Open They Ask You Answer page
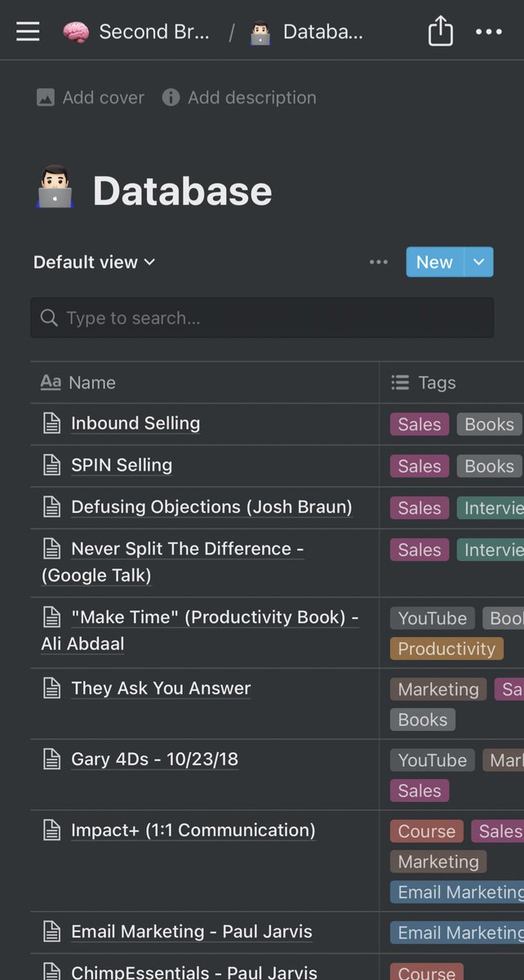This screenshot has width=524, height=980. click(x=161, y=688)
